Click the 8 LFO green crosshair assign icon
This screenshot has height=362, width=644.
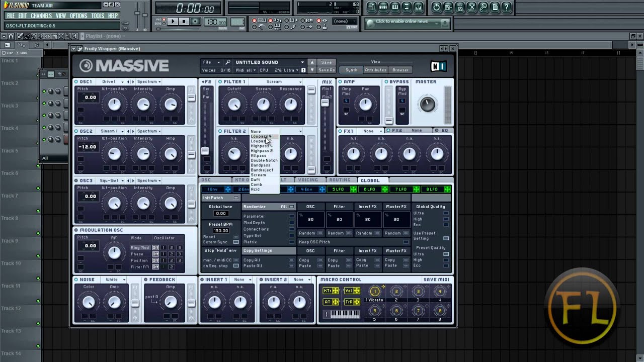coord(447,189)
